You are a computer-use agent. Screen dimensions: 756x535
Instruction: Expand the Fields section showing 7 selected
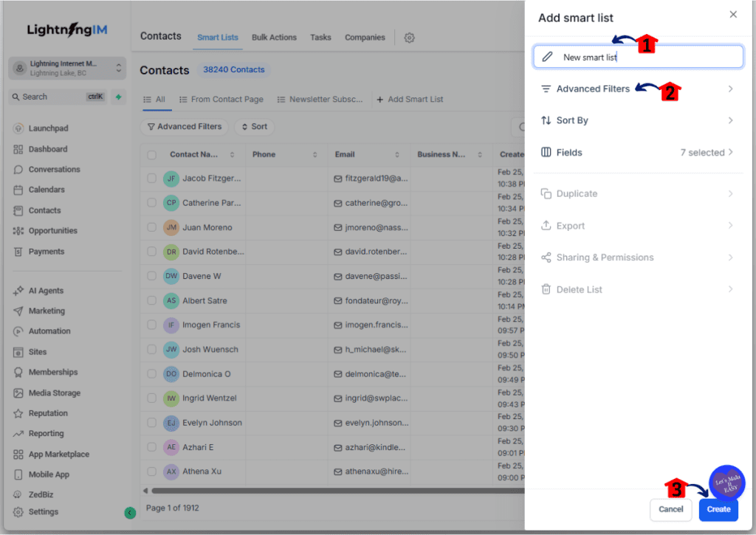[638, 153]
